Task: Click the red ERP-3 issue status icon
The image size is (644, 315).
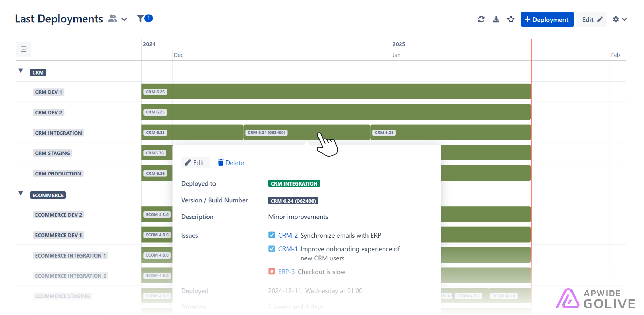Action: [x=272, y=271]
